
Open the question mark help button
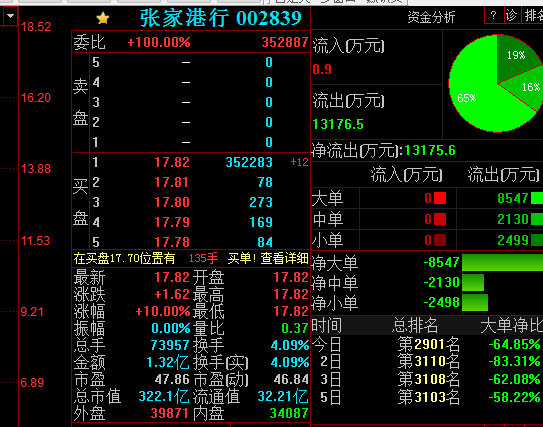click(493, 15)
